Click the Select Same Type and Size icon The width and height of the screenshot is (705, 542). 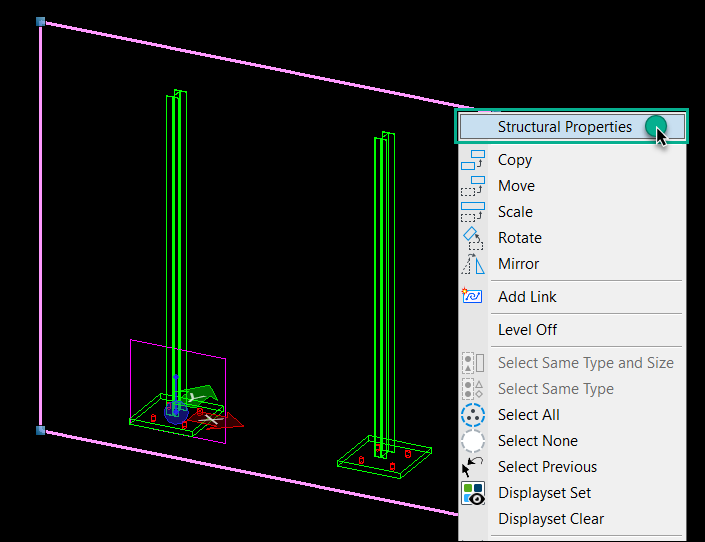coord(473,363)
